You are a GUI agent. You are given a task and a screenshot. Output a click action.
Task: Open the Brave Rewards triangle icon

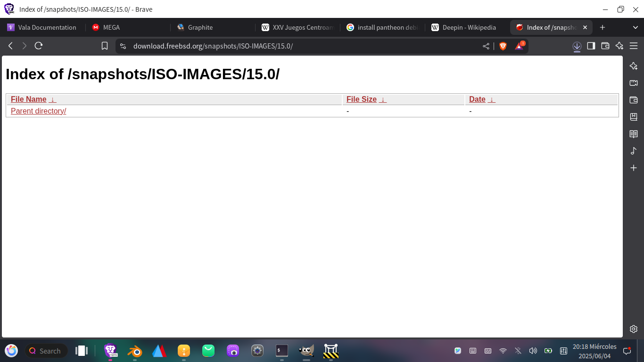click(x=519, y=46)
